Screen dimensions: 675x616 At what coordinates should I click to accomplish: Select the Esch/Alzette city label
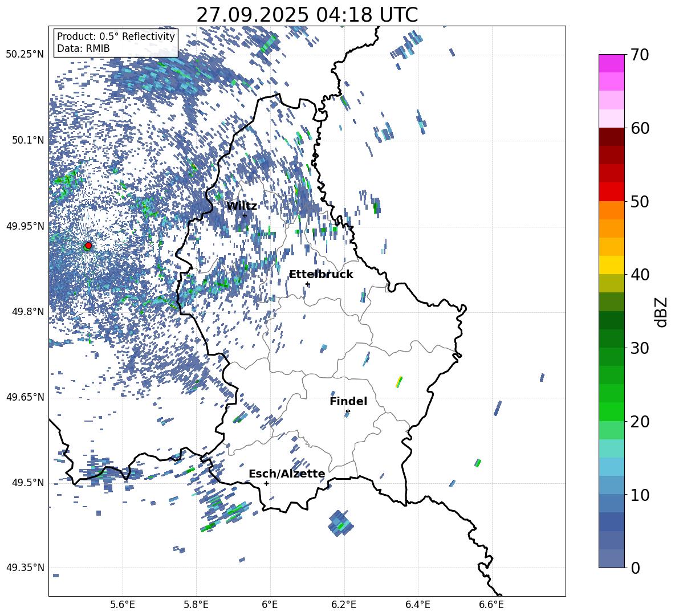coord(287,474)
